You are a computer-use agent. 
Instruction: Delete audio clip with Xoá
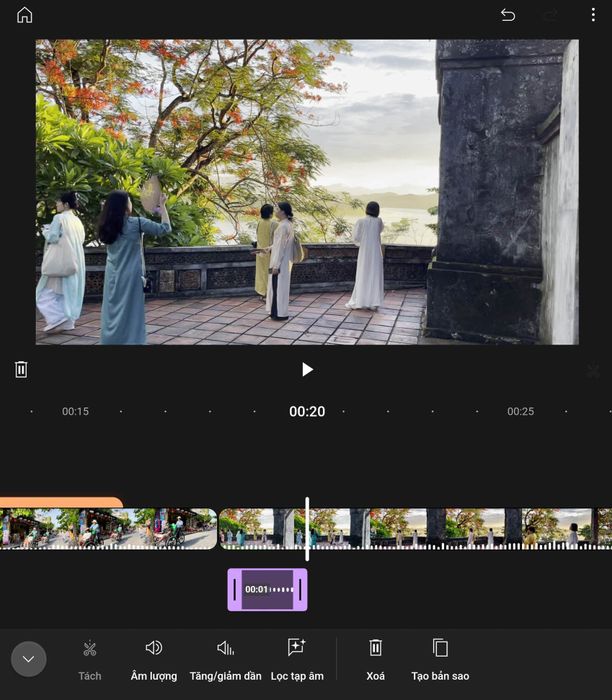(375, 661)
